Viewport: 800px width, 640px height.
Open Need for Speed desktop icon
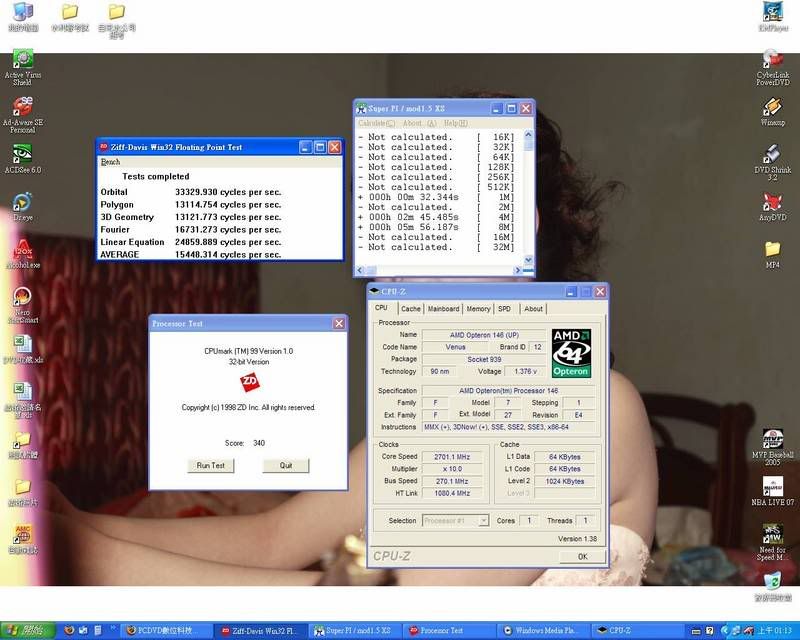tap(772, 542)
